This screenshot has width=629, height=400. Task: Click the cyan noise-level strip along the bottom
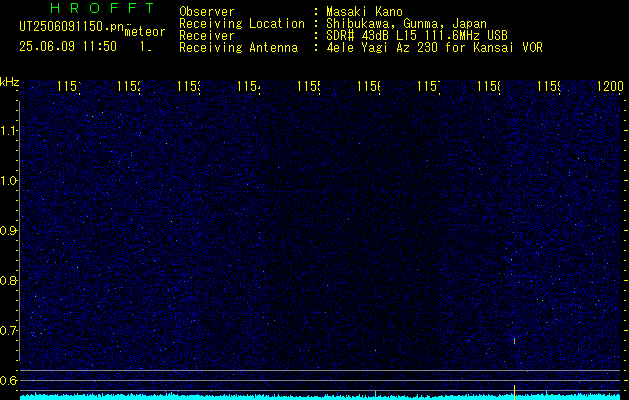(x=320, y=397)
